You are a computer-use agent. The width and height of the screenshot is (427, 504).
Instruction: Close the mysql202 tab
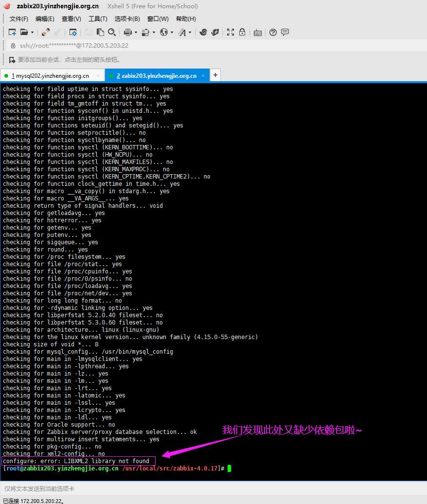coord(98,76)
